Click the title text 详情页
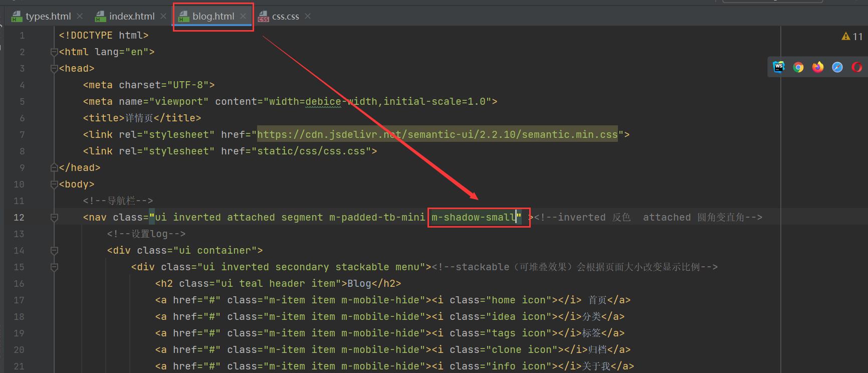Viewport: 868px width, 373px height. coord(139,118)
